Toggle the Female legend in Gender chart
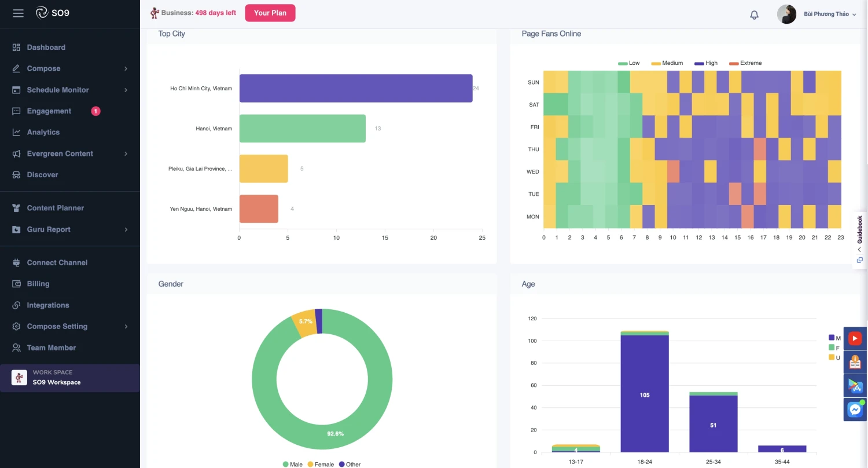This screenshot has height=468, width=868. 321,464
